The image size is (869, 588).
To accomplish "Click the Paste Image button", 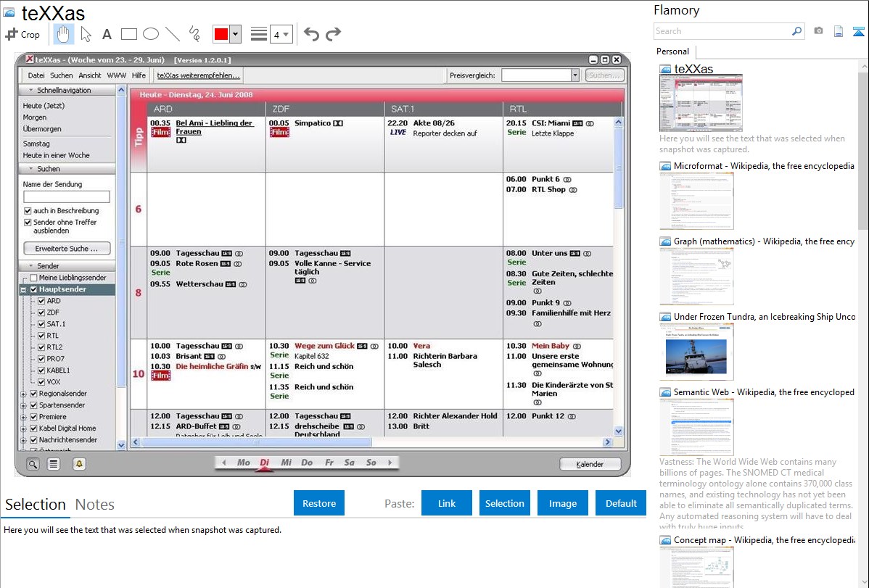I will pos(562,503).
